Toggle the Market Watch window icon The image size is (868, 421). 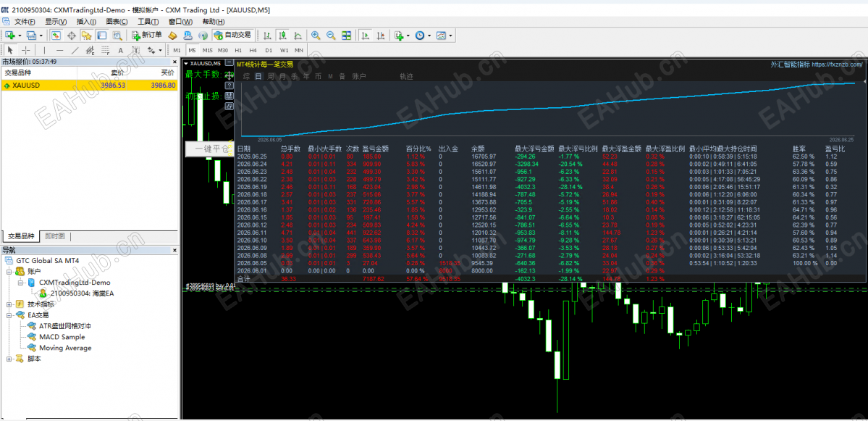click(56, 36)
